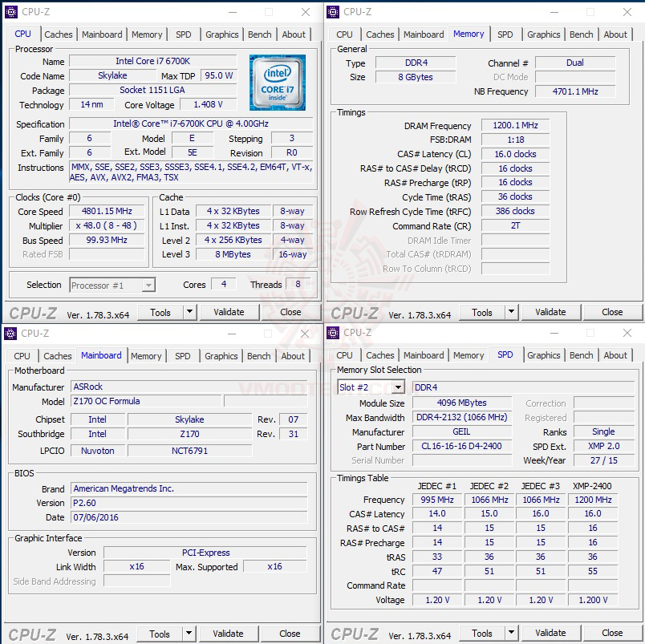Open Bench tab in the CPU window
Image resolution: width=645 pixels, height=644 pixels.
(x=260, y=34)
